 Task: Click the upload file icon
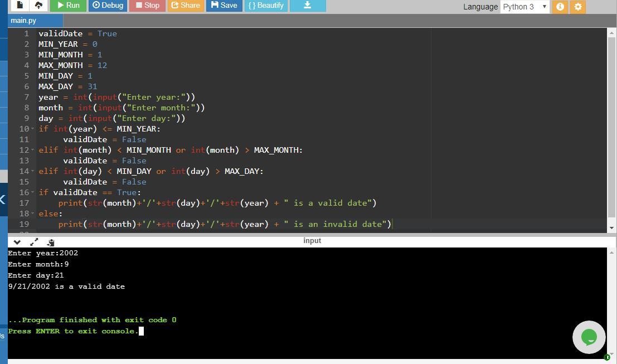click(38, 5)
